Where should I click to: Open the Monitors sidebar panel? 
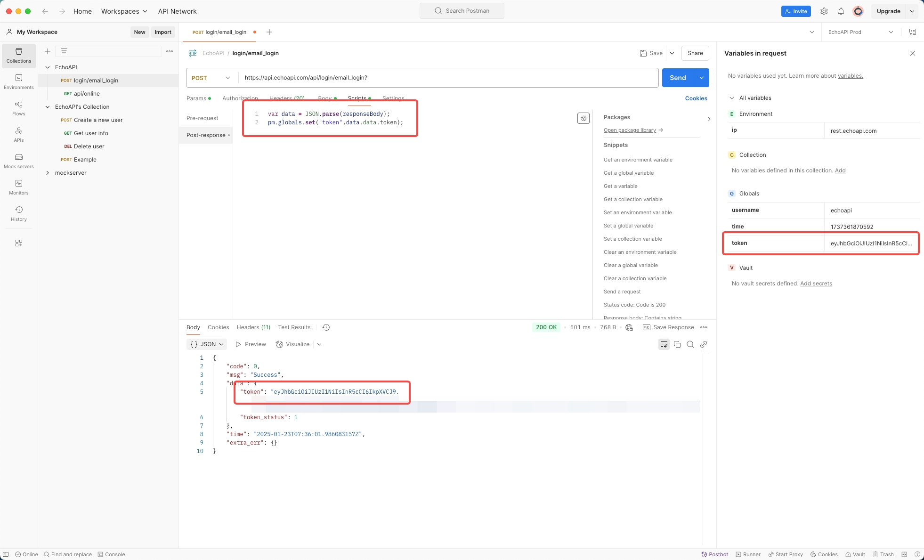click(19, 187)
